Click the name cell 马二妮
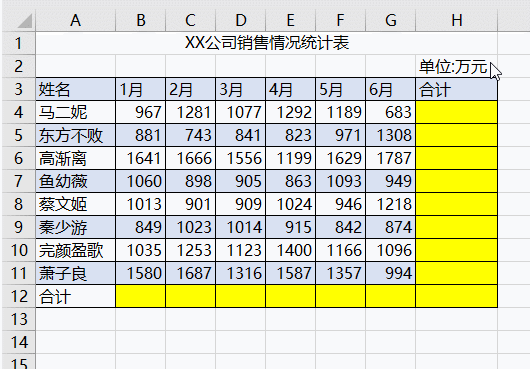530x369 pixels. (75, 112)
